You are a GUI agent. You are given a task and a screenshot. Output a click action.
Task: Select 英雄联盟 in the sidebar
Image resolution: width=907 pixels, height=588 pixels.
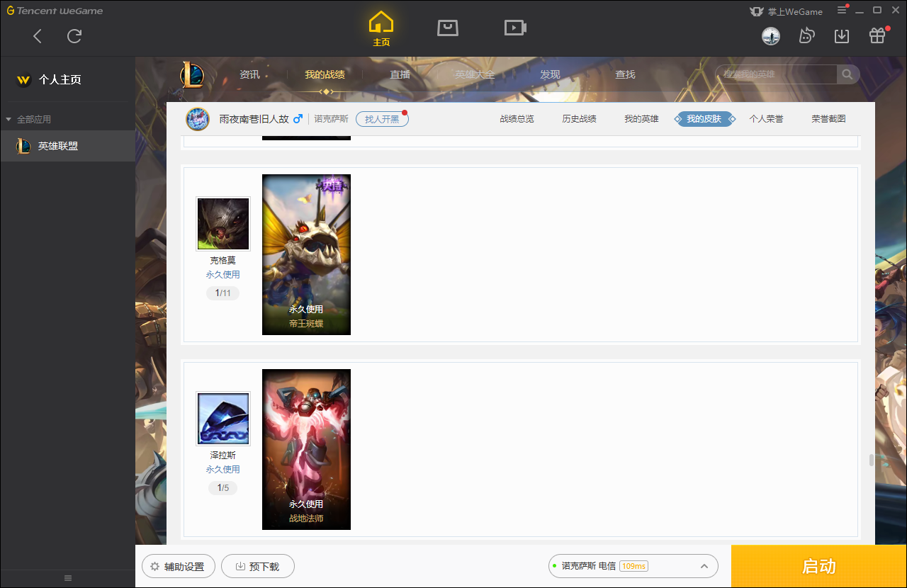pos(67,146)
